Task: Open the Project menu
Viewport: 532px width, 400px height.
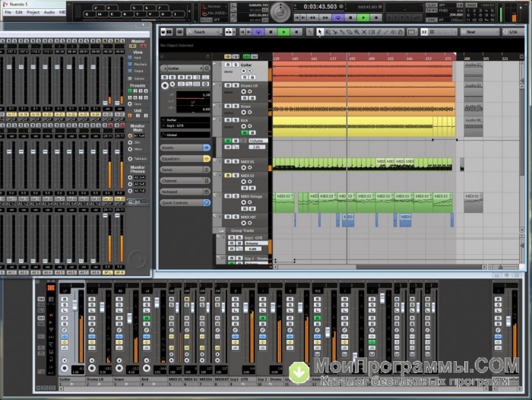Action: [33, 13]
